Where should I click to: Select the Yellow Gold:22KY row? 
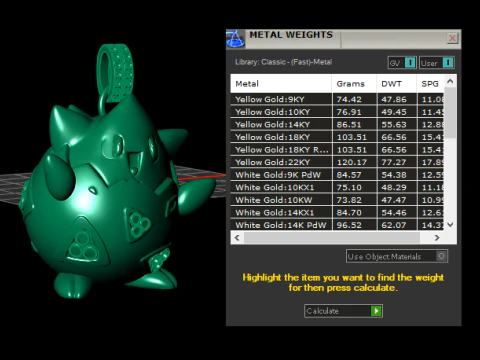click(x=337, y=162)
